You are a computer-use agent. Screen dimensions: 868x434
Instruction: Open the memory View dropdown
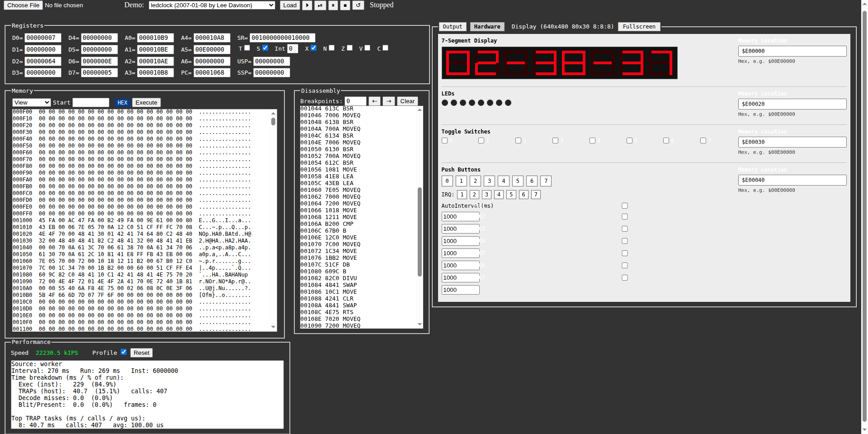coord(31,103)
